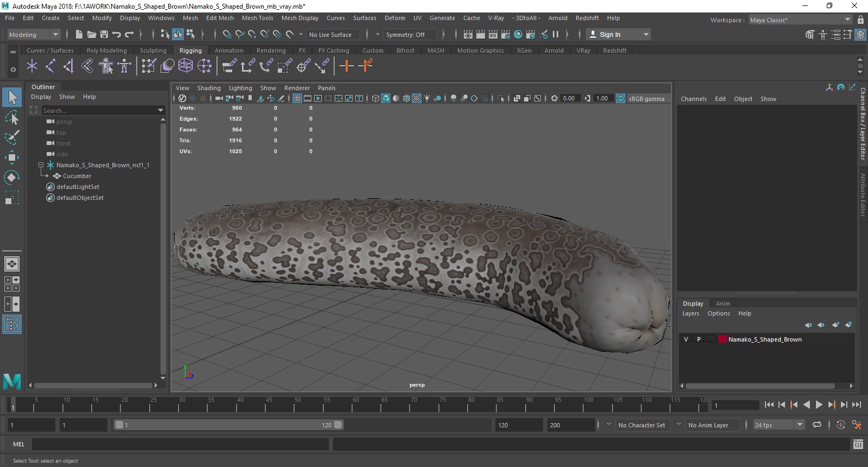Image resolution: width=868 pixels, height=467 pixels.
Task: Toggle viewport grid display
Action: pos(297,98)
